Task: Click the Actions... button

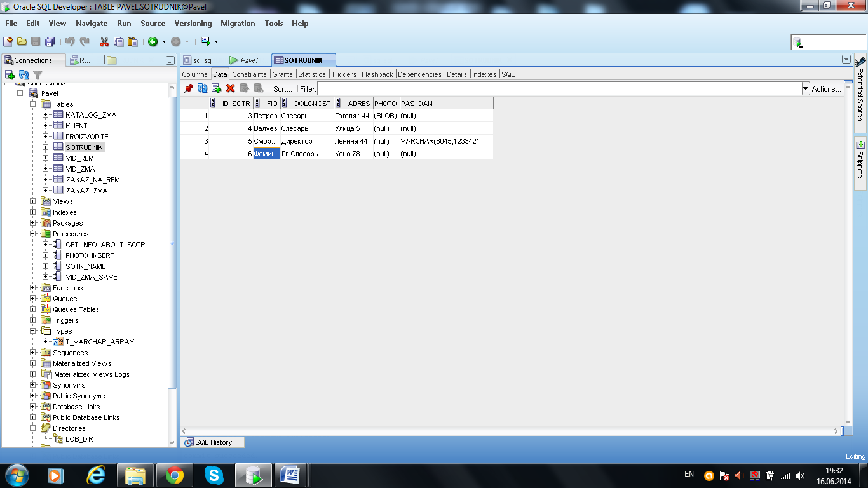Action: click(827, 89)
